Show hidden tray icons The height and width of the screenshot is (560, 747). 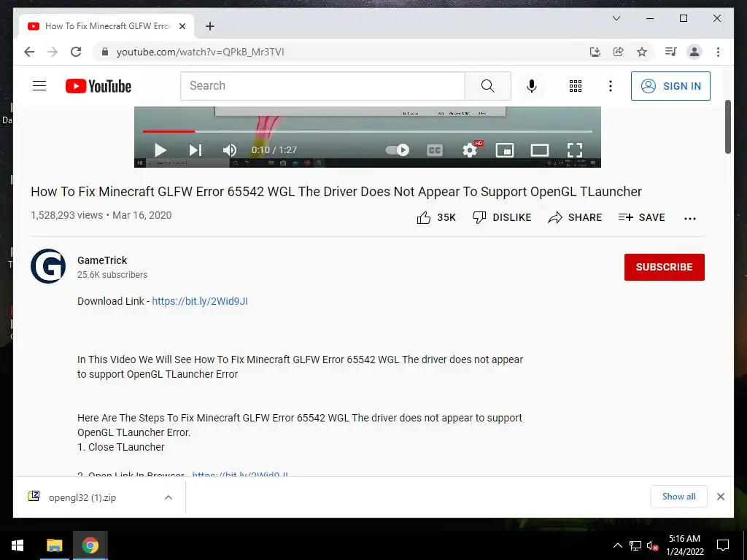pos(617,545)
